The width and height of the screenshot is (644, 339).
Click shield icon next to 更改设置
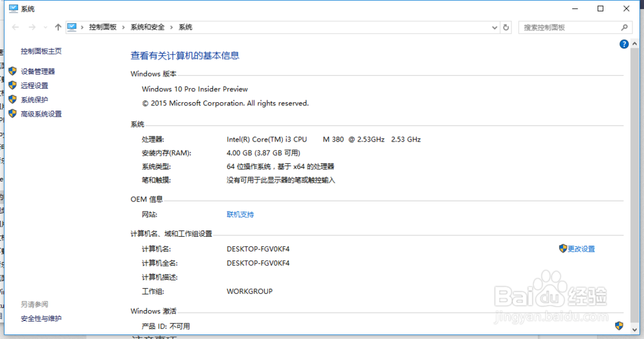tap(563, 248)
